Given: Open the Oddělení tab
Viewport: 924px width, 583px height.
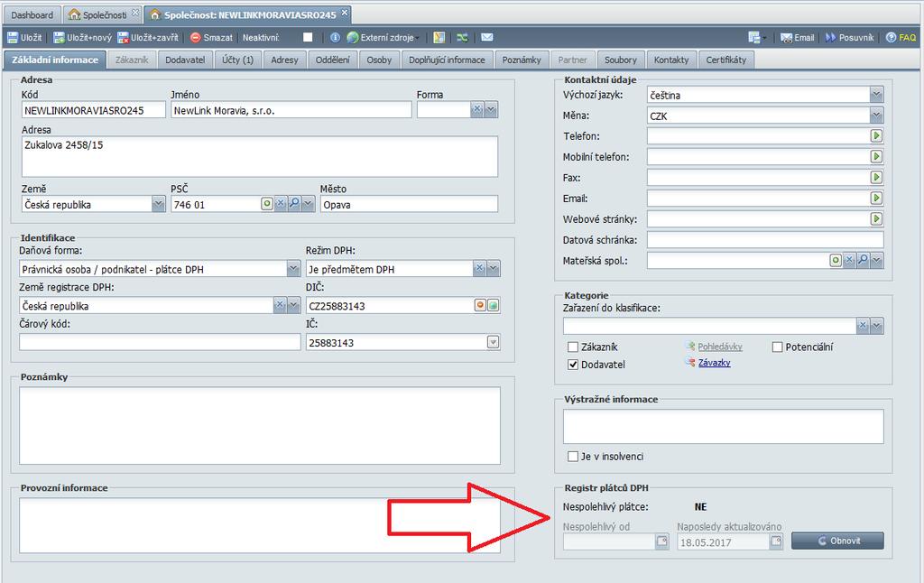Looking at the screenshot, I should point(332,60).
